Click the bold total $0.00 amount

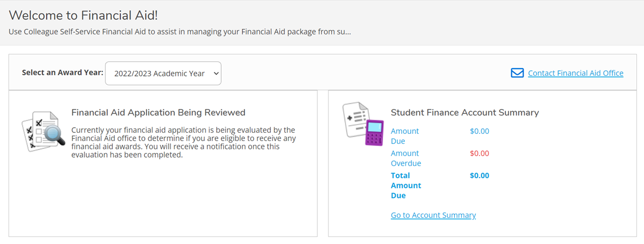point(479,175)
